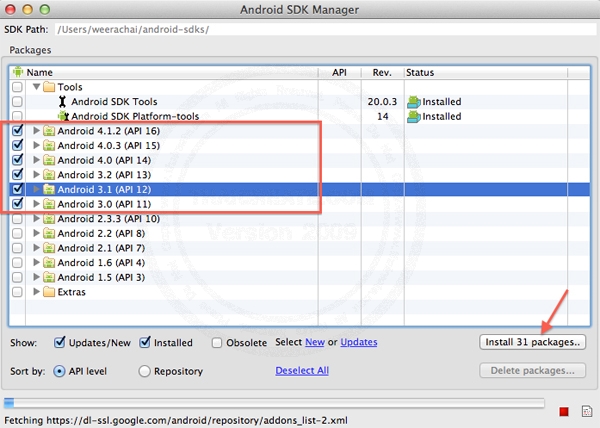Screen dimensions: 600x428
Task: Select the Android 2.1 (API 7) row text
Action: 101,248
